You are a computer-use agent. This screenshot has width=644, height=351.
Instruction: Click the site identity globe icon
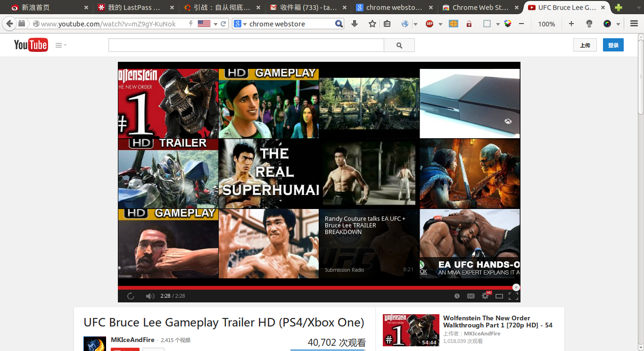pyautogui.click(x=36, y=24)
